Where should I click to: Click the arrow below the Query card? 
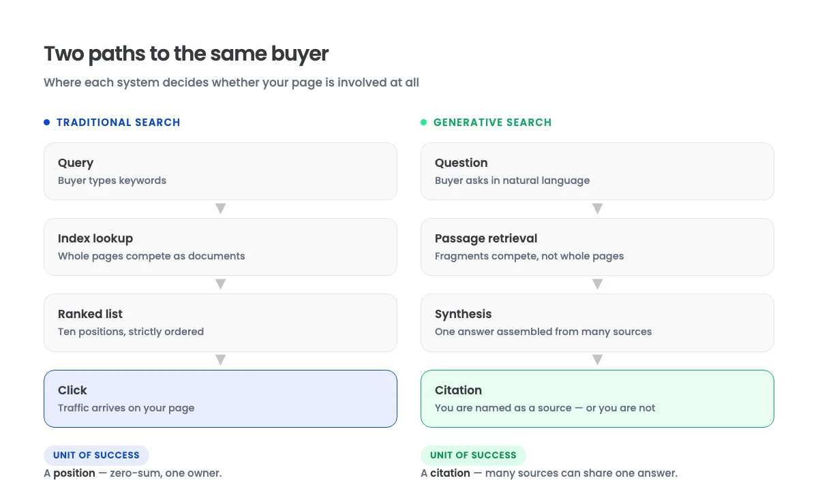(220, 208)
